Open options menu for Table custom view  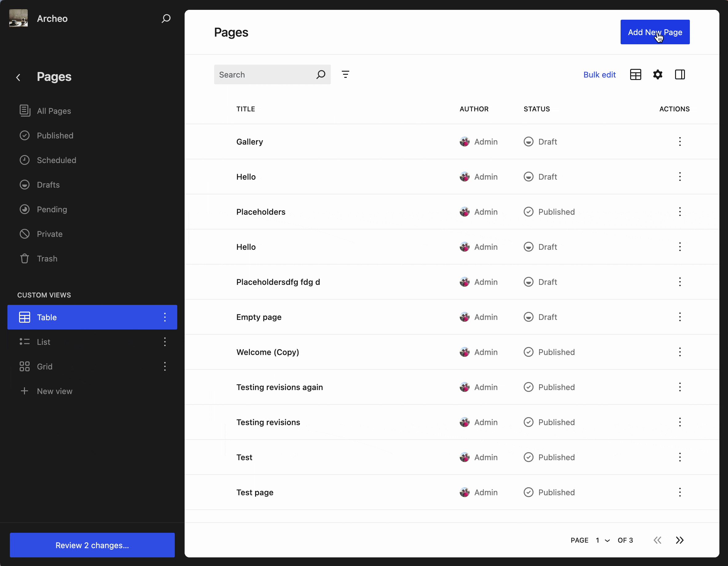click(x=165, y=317)
